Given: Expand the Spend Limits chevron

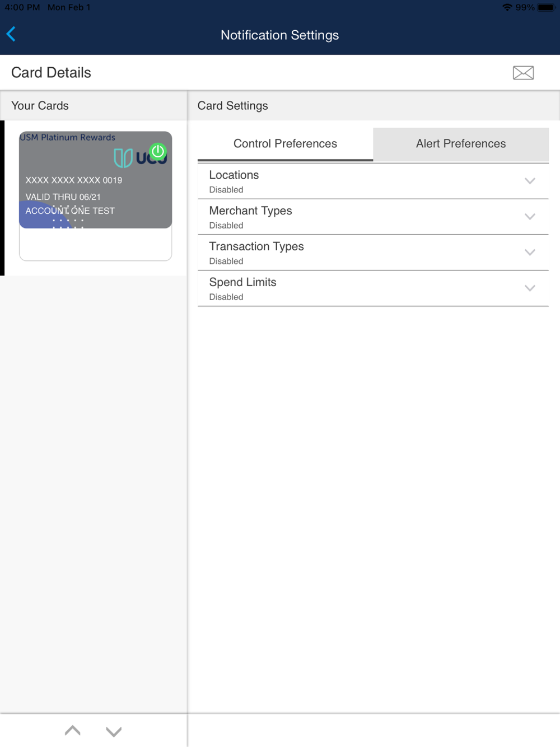Looking at the screenshot, I should (x=530, y=288).
